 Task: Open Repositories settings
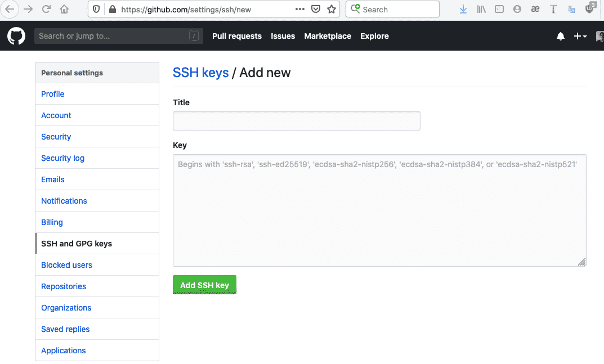pyautogui.click(x=97, y=286)
